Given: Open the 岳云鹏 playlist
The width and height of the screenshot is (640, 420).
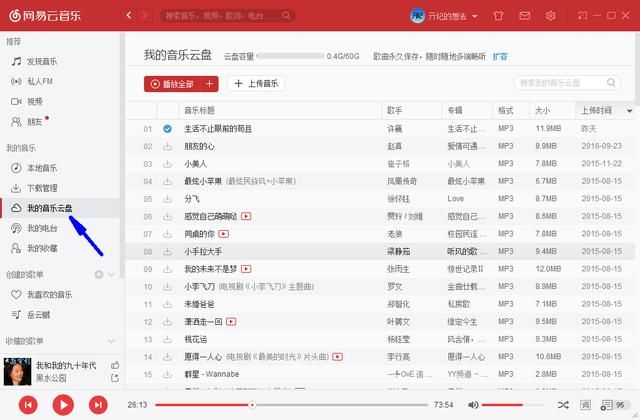Looking at the screenshot, I should point(31,314).
